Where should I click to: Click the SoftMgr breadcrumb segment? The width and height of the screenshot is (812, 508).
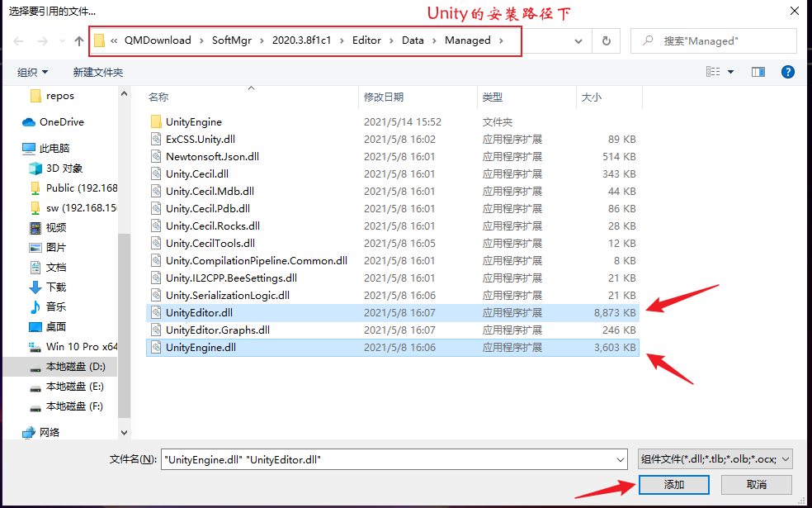click(x=232, y=40)
